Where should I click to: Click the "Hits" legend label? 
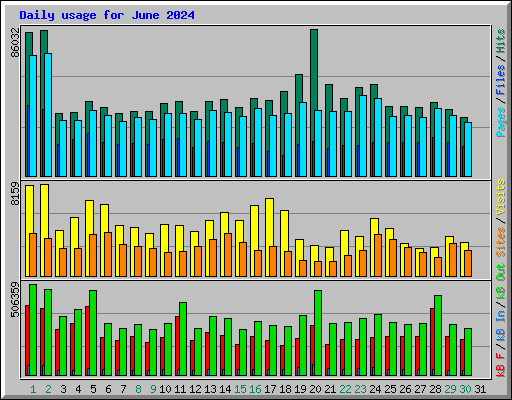501,41
